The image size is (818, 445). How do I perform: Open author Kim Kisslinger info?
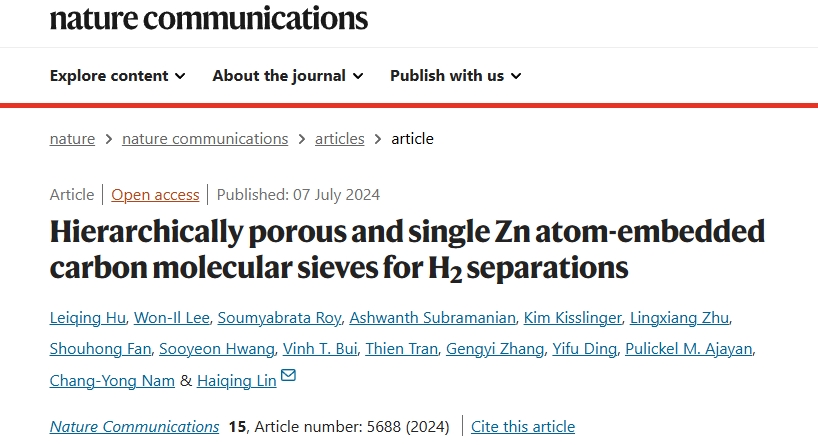[572, 317]
